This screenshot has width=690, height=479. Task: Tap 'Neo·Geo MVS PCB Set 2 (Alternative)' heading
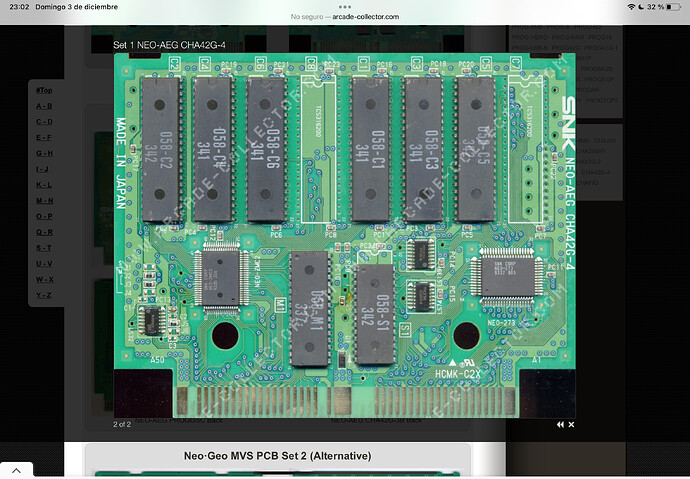277,456
